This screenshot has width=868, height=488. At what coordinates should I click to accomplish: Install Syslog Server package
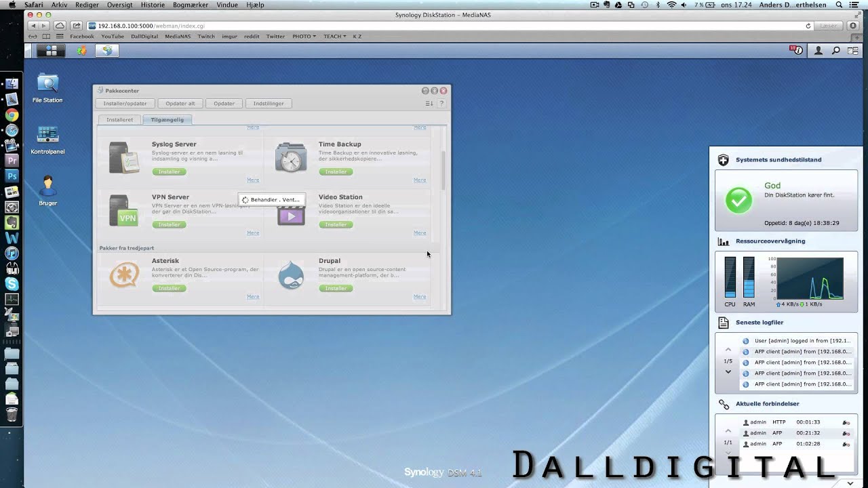(169, 172)
